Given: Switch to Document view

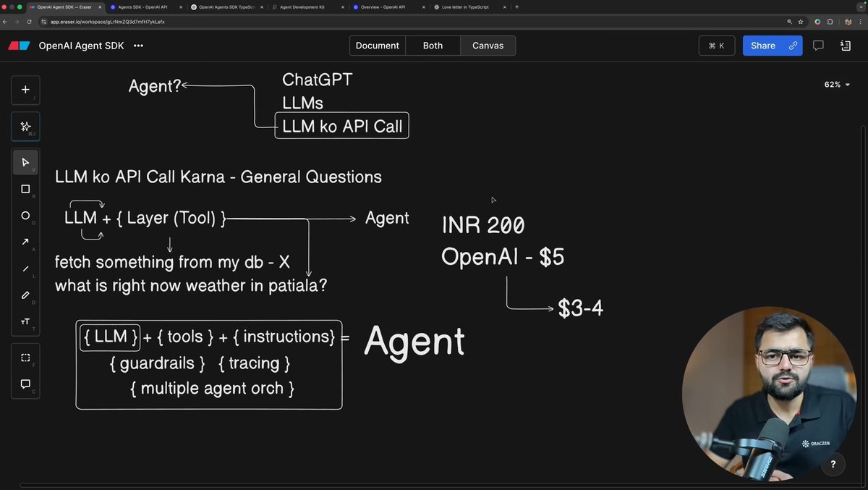Looking at the screenshot, I should pyautogui.click(x=377, y=46).
